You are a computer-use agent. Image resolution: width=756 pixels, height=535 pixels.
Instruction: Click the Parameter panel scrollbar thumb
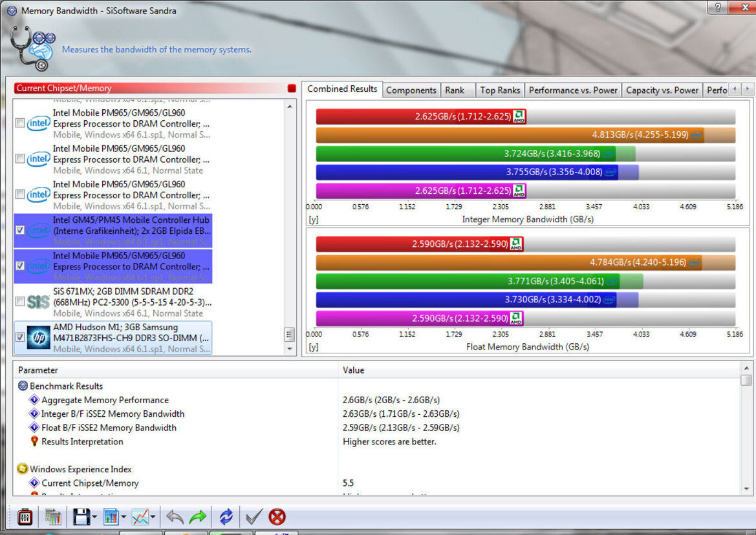746,380
